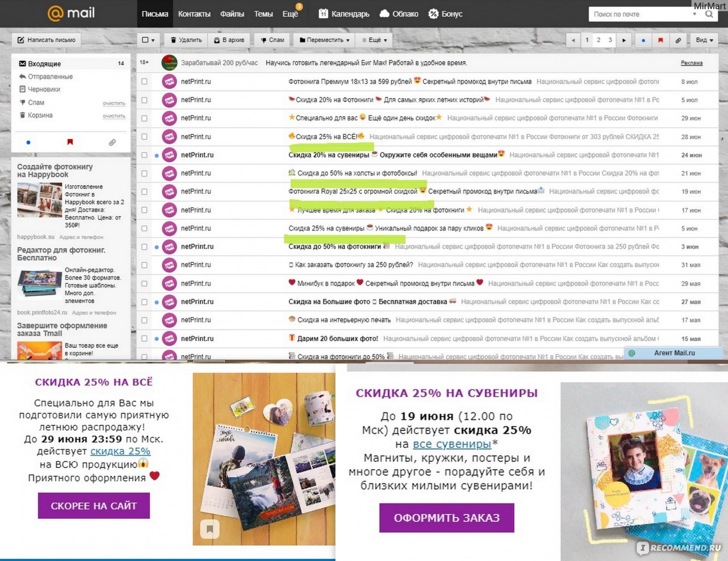728x561 pixels.
Task: Open top navigation Ещё menu
Action: point(290,14)
